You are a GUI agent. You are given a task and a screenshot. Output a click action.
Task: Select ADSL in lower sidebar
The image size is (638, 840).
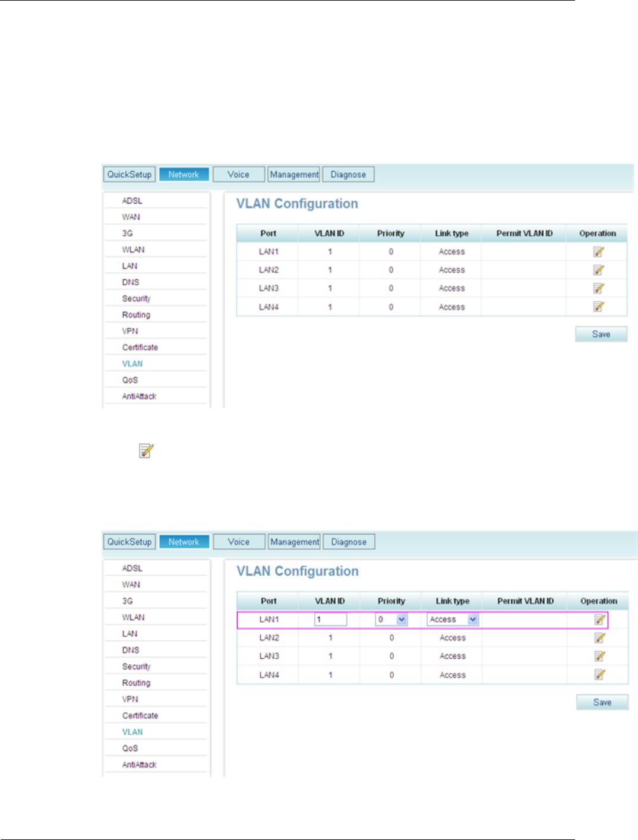[132, 569]
